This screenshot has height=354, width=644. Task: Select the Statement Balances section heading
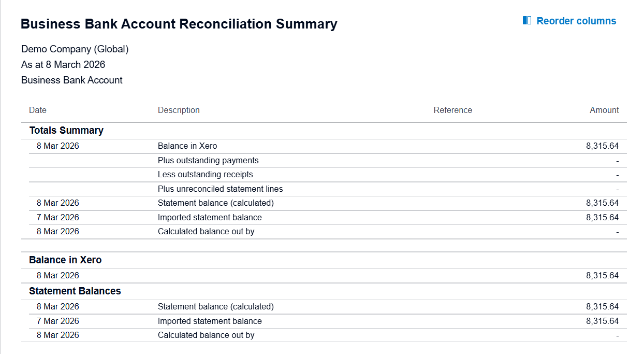(x=75, y=291)
